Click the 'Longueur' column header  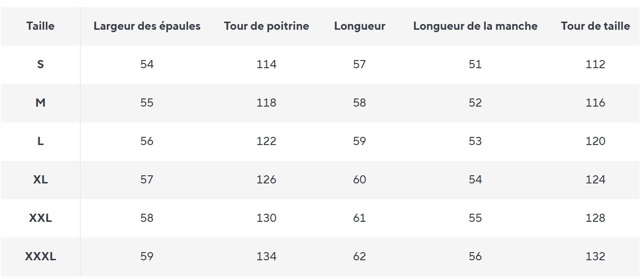pyautogui.click(x=360, y=26)
